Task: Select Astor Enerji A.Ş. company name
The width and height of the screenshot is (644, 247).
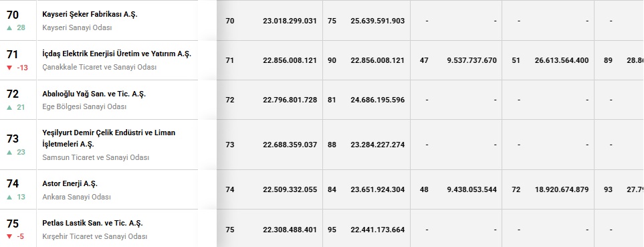Action: point(70,183)
